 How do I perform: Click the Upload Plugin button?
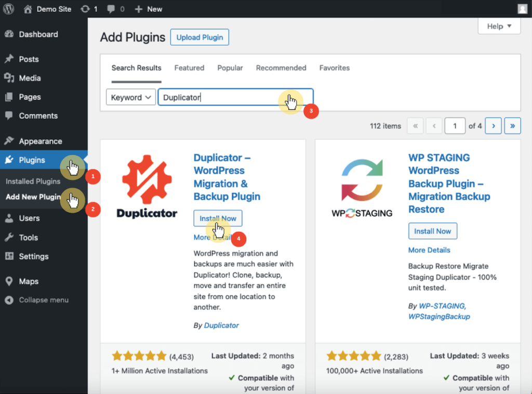tap(199, 37)
